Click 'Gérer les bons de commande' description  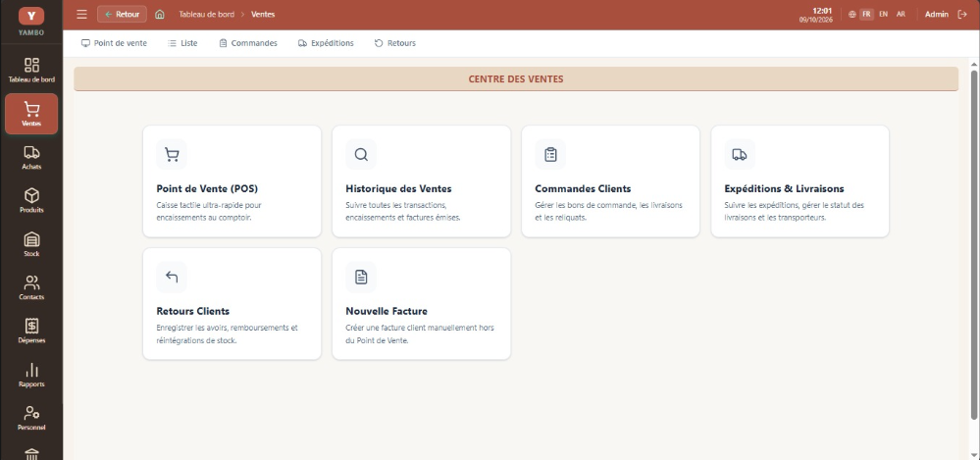[x=609, y=211]
